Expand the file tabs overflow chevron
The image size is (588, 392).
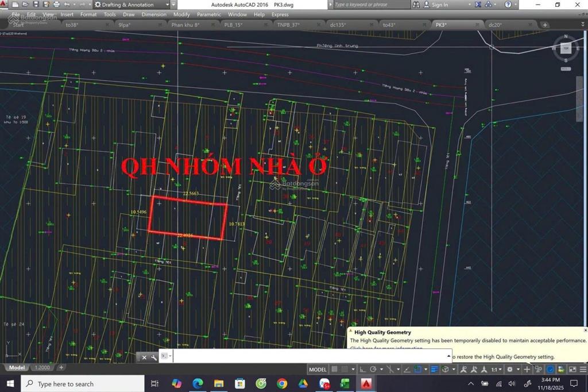(x=583, y=24)
